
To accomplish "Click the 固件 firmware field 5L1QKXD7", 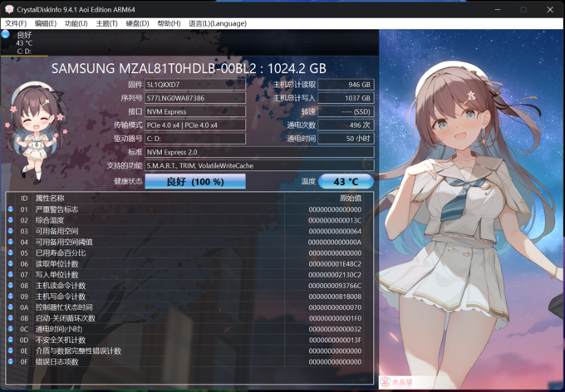I will (x=195, y=85).
